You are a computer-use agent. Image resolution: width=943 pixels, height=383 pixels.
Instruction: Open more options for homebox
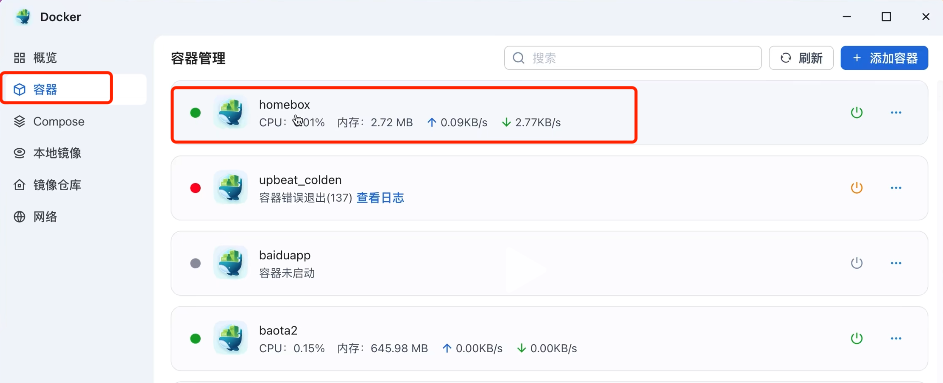(x=896, y=112)
